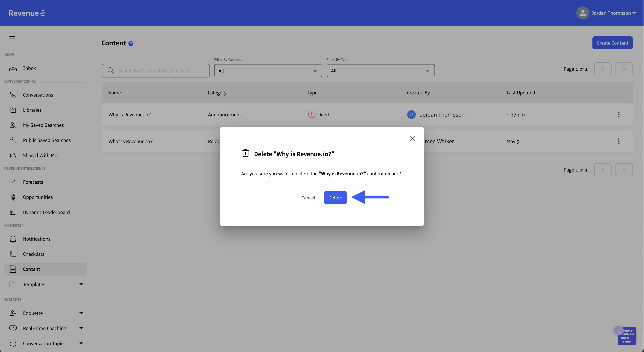The image size is (644, 352).
Task: Click the Shared With Me share icon
Action: [x=13, y=155]
